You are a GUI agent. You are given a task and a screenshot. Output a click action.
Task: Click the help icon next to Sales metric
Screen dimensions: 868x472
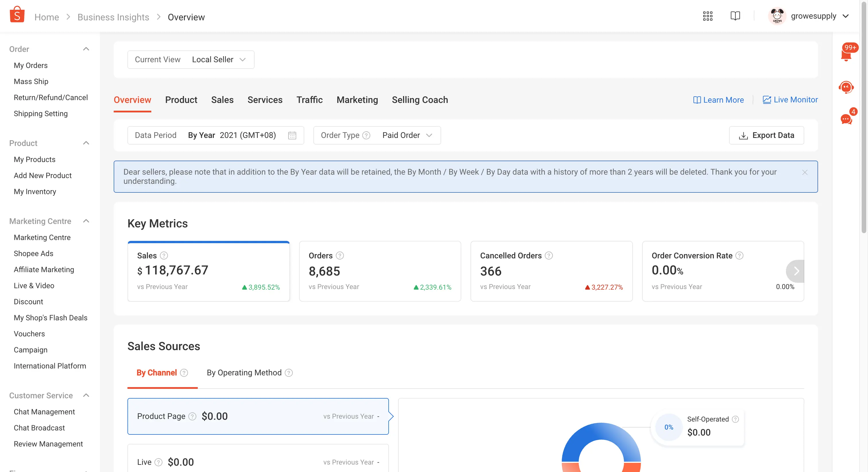click(164, 255)
